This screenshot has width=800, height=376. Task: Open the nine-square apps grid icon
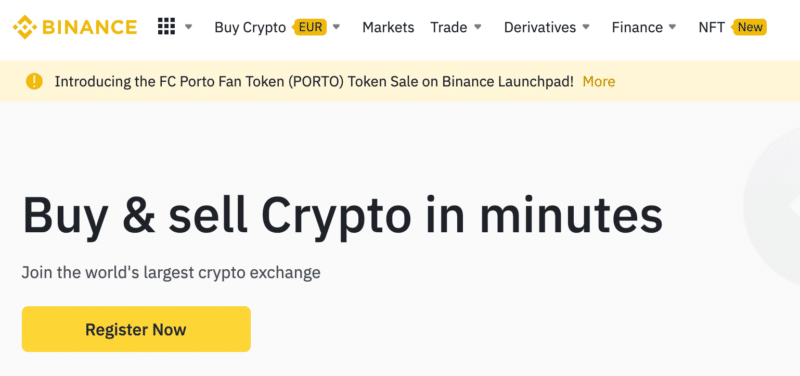click(x=166, y=26)
